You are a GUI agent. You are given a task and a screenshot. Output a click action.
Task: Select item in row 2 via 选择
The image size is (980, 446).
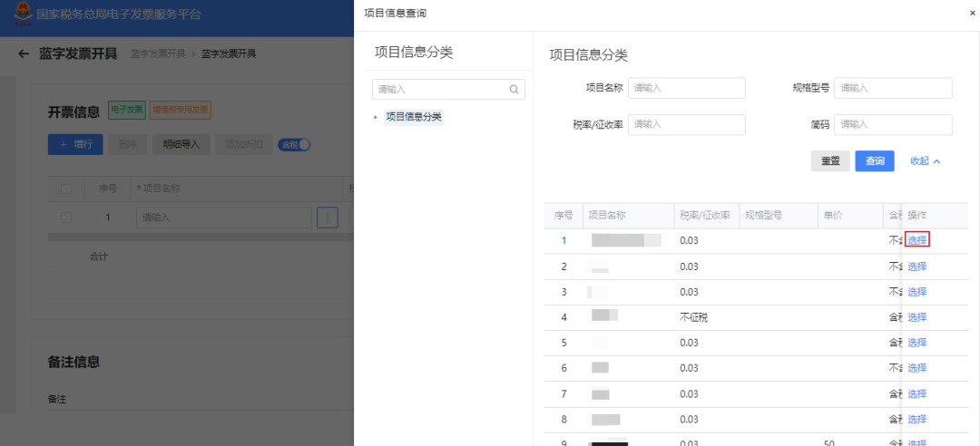(917, 267)
